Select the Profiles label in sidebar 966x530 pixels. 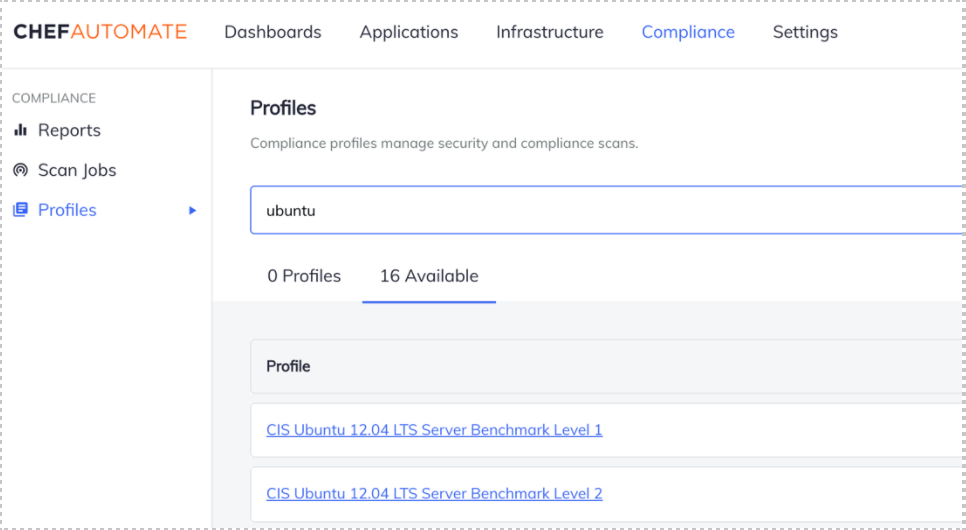pos(67,210)
